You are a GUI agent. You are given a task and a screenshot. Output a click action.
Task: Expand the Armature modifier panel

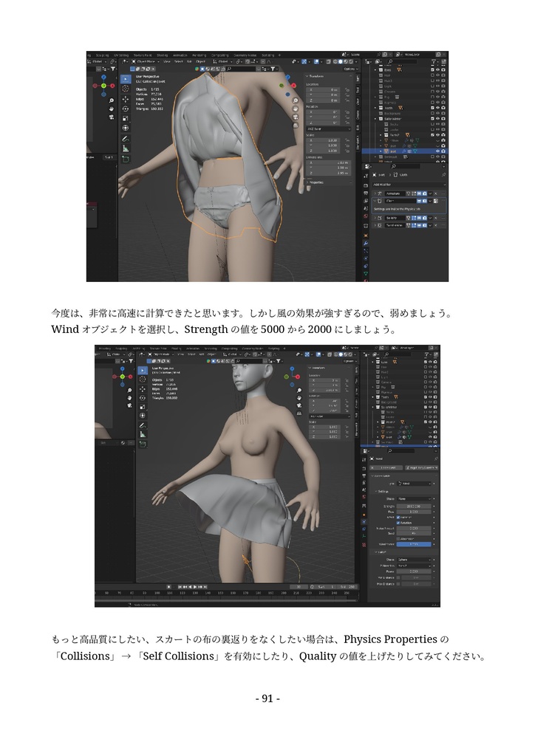click(375, 193)
